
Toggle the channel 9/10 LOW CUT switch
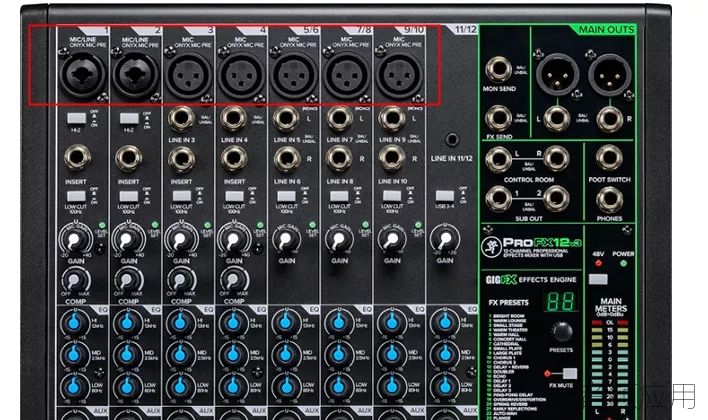pyautogui.click(x=392, y=196)
